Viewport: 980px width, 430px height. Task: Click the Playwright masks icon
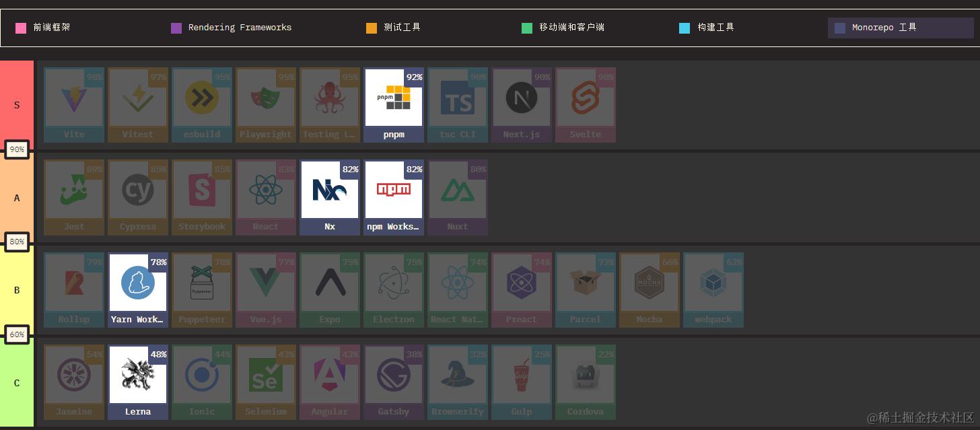(266, 100)
